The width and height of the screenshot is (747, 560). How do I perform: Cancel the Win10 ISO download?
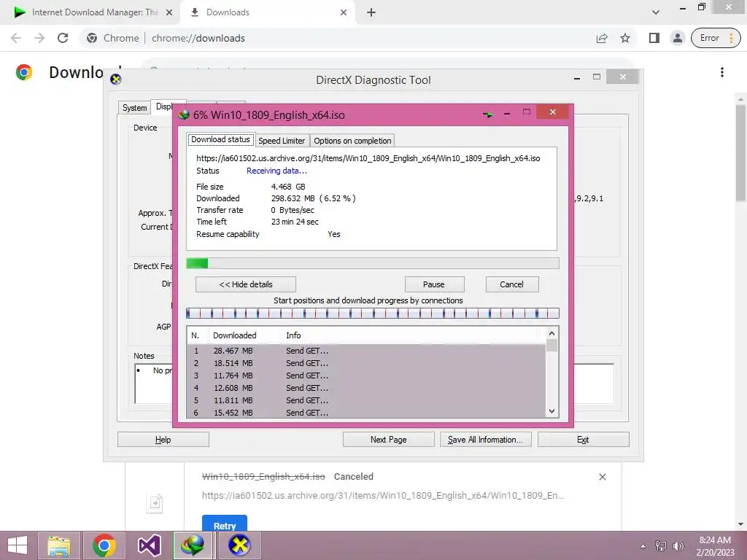[x=511, y=284]
